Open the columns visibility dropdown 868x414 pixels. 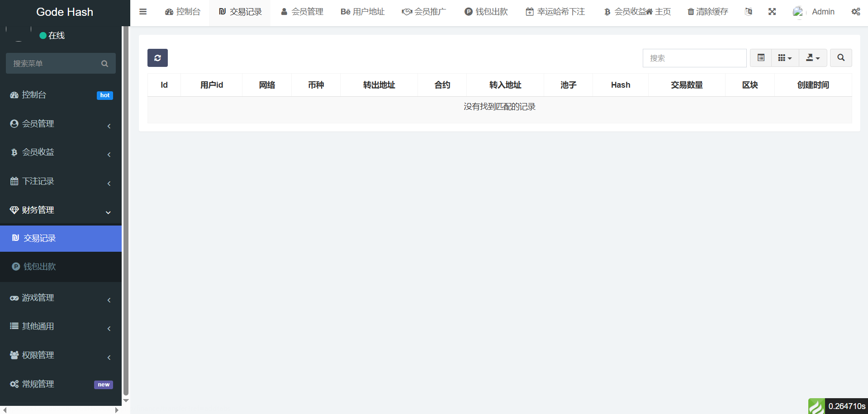click(785, 58)
